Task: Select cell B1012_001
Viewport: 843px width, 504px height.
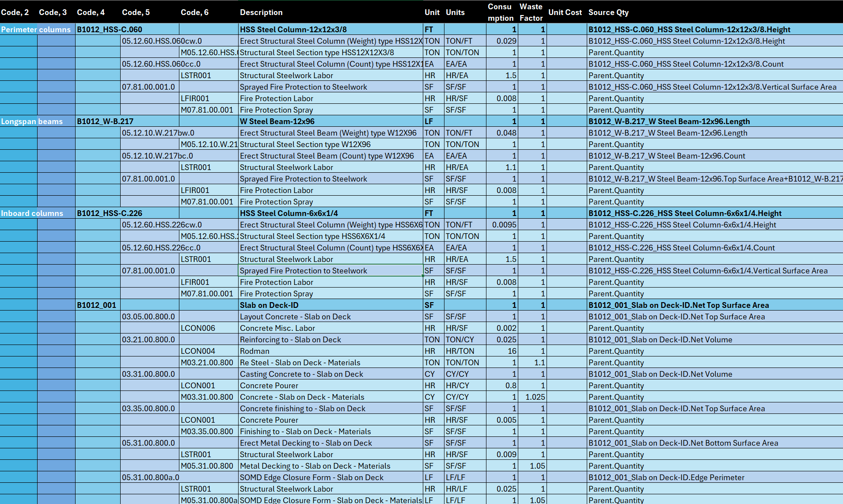Action: click(98, 305)
